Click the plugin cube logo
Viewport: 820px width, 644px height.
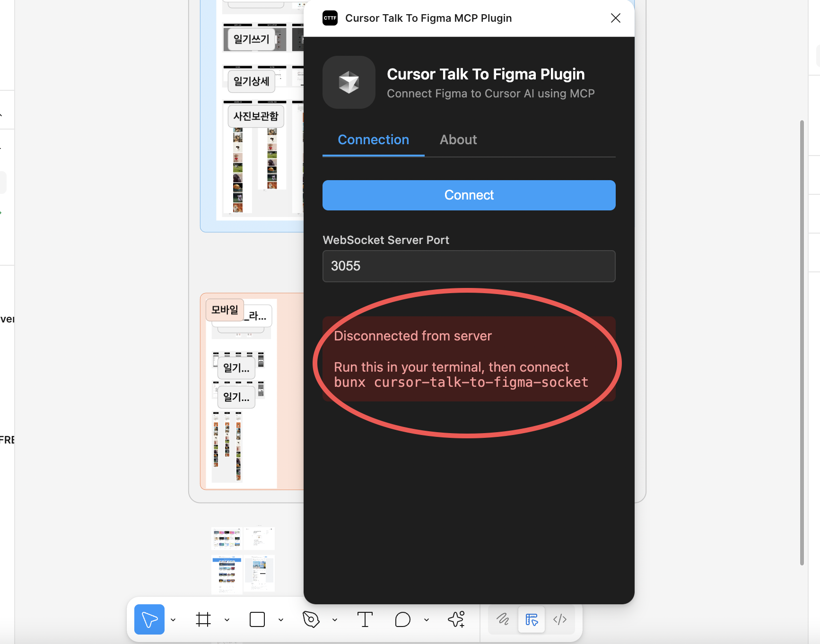click(349, 82)
